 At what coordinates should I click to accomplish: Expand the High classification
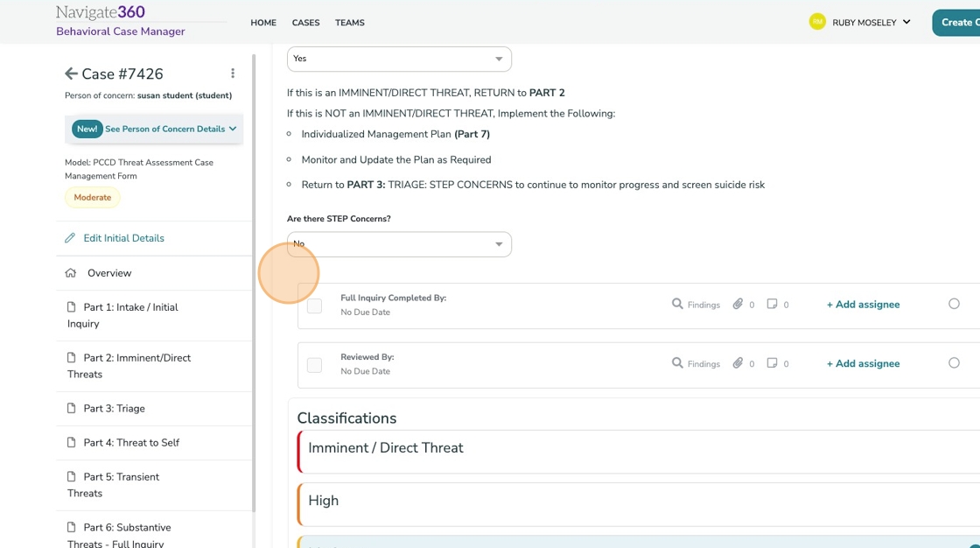click(639, 503)
